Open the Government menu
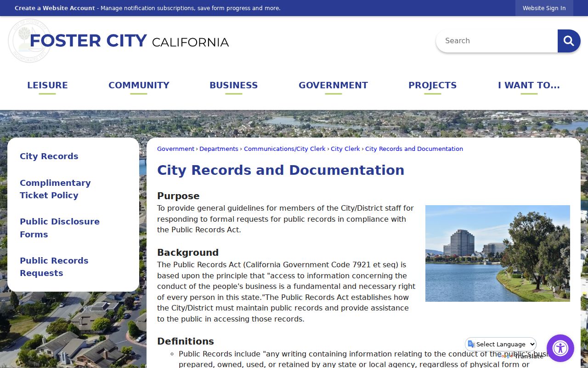Screen dimensions: 588x368 click(333, 85)
